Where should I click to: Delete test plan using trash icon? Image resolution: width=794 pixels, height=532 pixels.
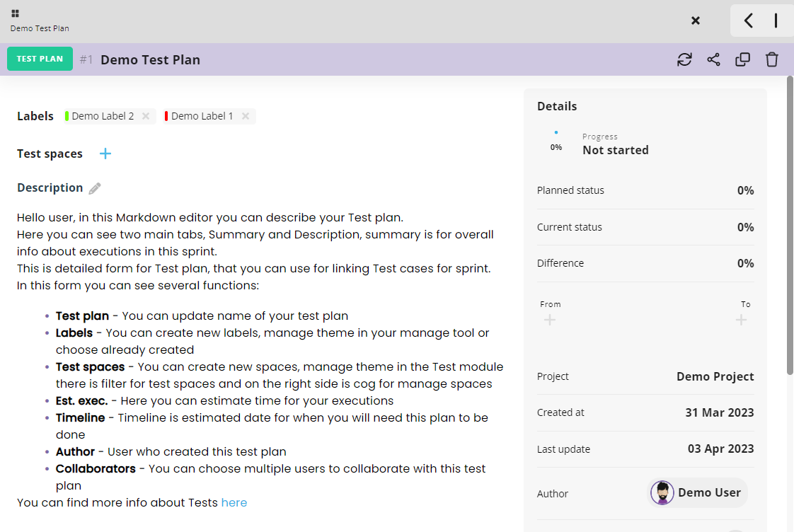coord(772,59)
